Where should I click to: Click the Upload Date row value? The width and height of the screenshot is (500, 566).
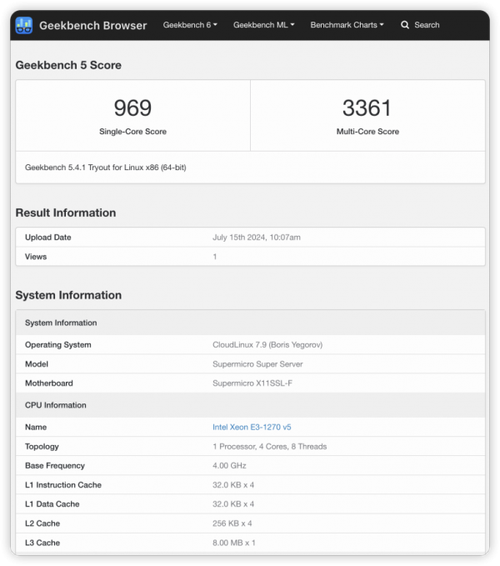(256, 237)
